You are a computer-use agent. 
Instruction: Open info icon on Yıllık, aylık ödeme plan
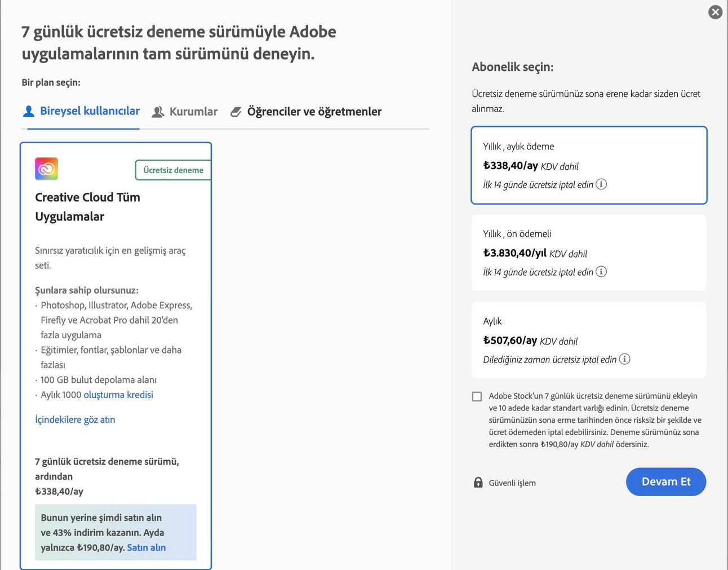tap(601, 184)
